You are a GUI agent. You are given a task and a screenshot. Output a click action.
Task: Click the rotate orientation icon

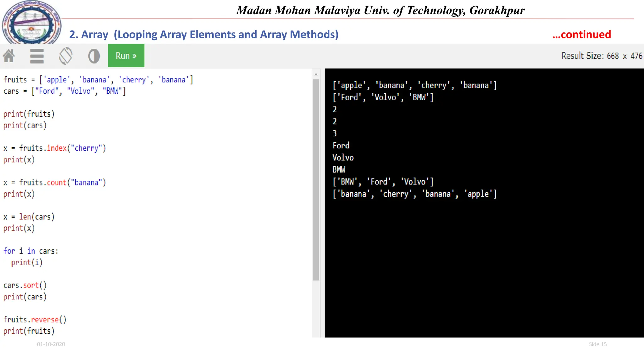pyautogui.click(x=65, y=56)
